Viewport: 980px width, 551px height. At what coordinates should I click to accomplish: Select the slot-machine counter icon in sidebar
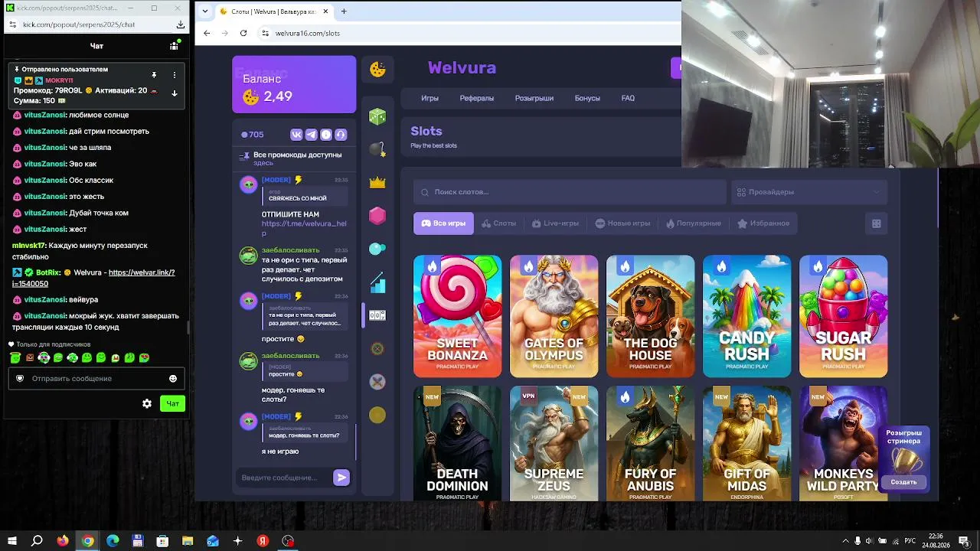(x=377, y=315)
